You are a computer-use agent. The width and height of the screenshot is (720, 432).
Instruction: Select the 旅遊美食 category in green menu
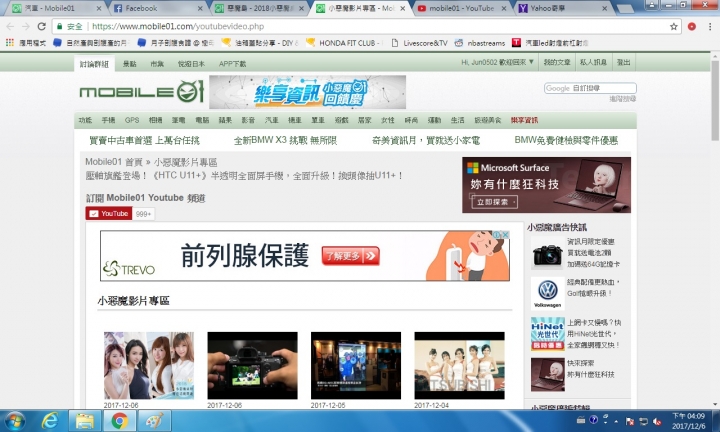(488, 120)
